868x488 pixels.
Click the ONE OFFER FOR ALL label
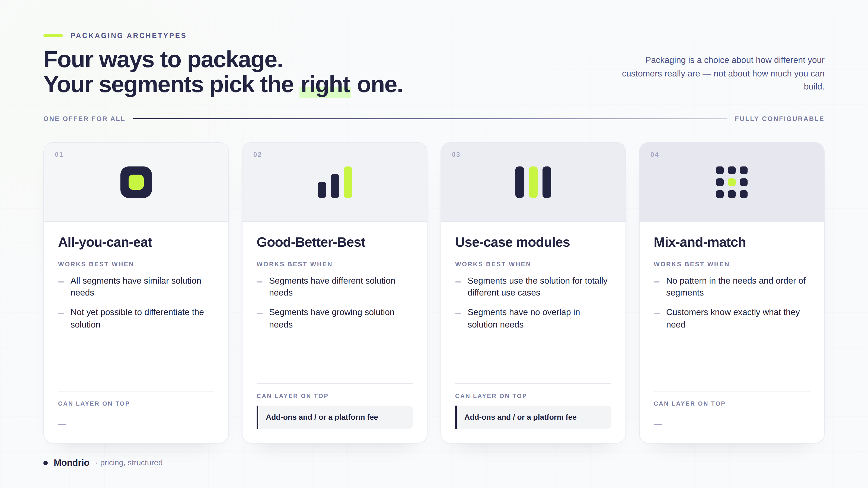click(x=84, y=118)
